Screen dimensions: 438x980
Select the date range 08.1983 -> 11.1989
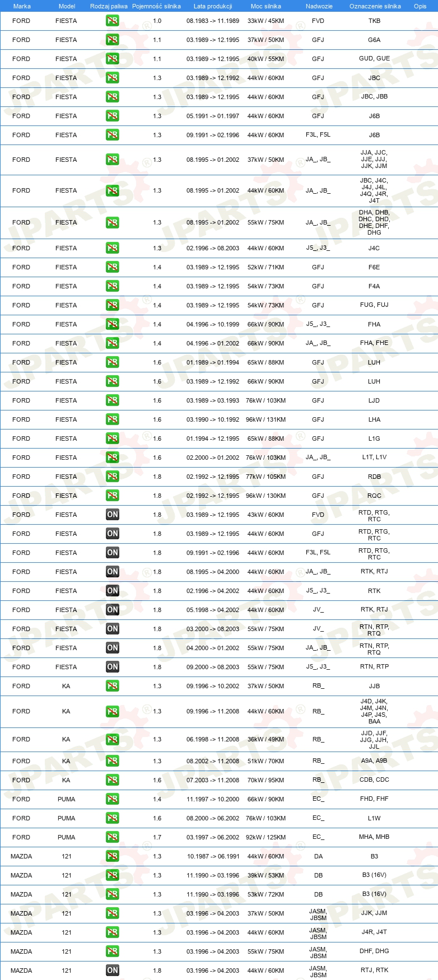pos(213,21)
